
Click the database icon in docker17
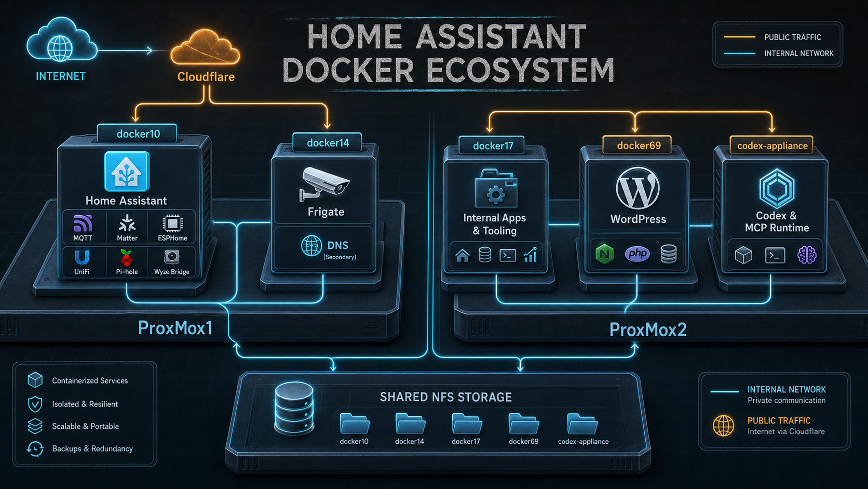(485, 255)
